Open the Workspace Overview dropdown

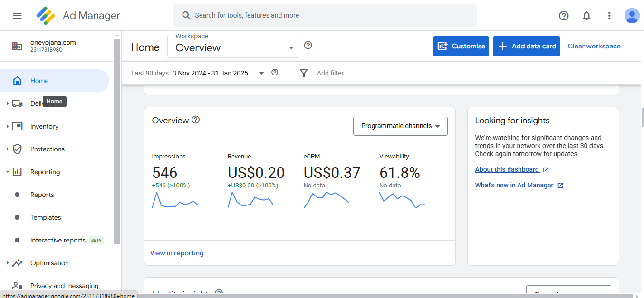[233, 46]
